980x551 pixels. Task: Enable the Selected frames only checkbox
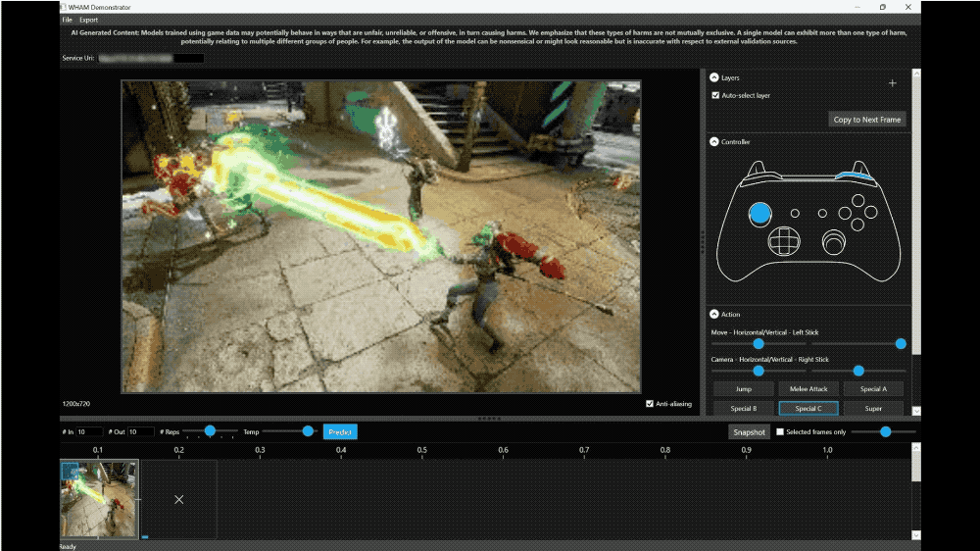780,431
